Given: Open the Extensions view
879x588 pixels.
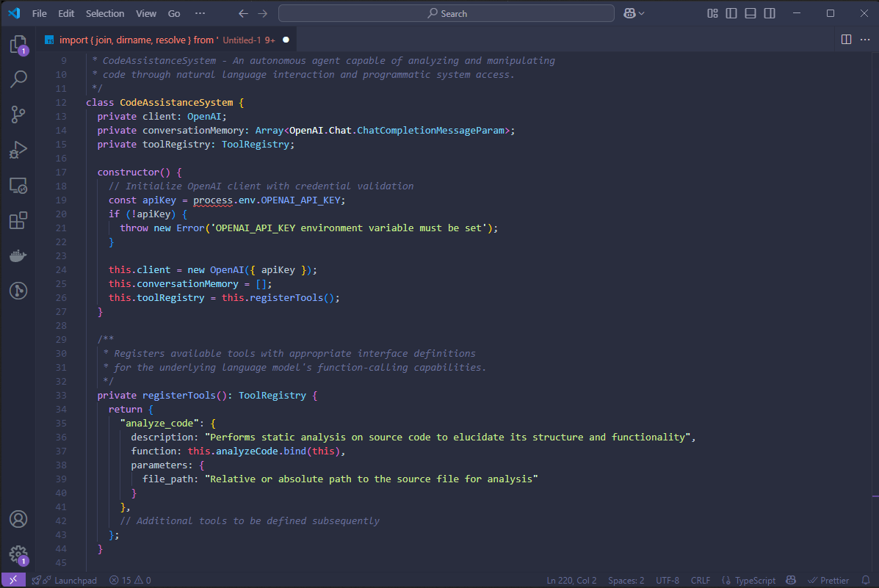Looking at the screenshot, I should (18, 220).
